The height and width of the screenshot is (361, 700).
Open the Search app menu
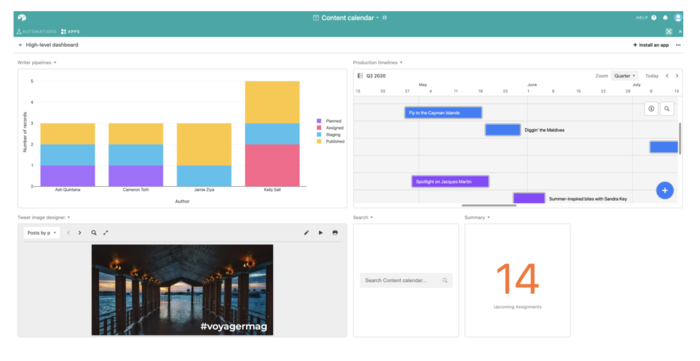click(x=363, y=217)
